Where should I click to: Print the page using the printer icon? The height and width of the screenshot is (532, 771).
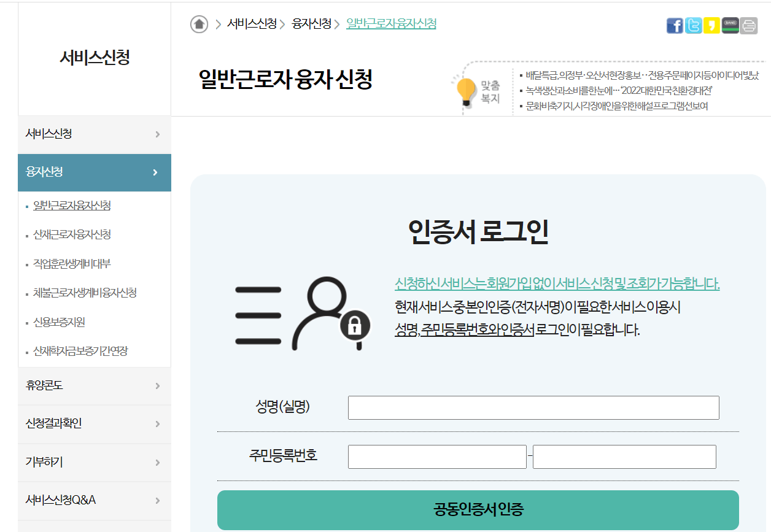pos(748,25)
